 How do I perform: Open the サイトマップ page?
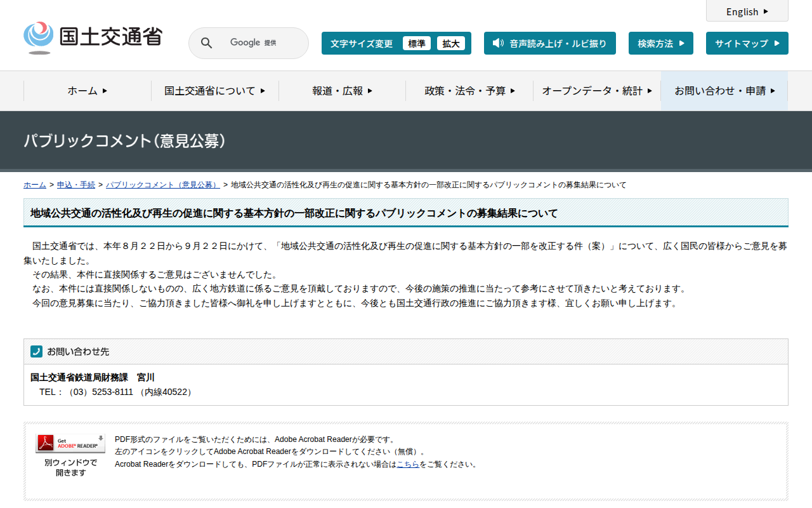pos(747,43)
